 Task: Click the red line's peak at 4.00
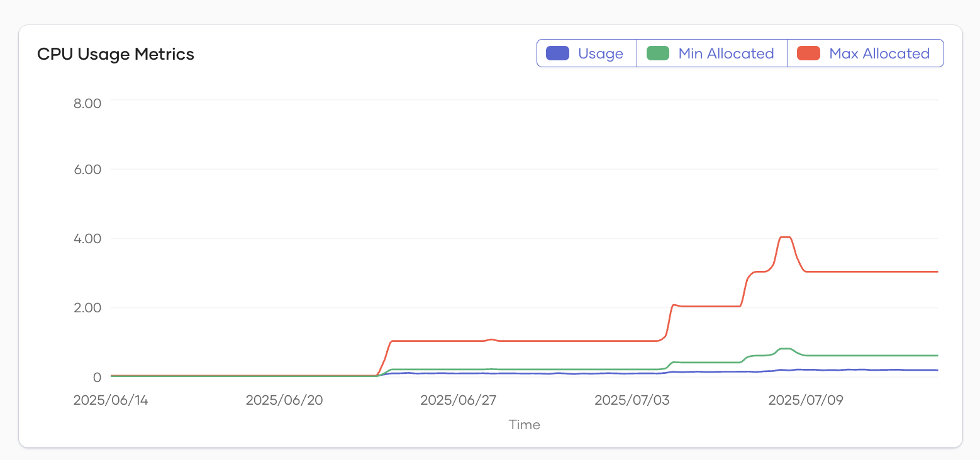(x=784, y=237)
